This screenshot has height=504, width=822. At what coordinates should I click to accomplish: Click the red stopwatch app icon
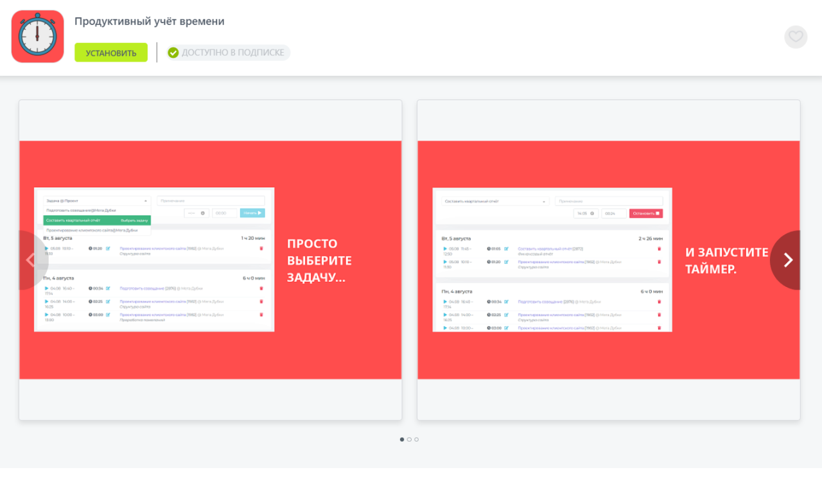coord(37,37)
